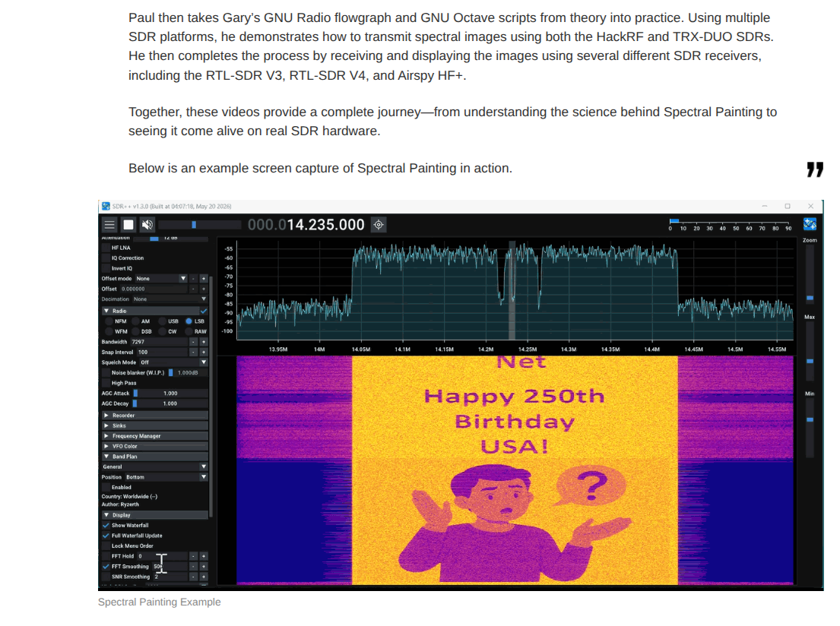Toggle the speaker mute icon
The width and height of the screenshot is (840, 626).
pyautogui.click(x=147, y=225)
